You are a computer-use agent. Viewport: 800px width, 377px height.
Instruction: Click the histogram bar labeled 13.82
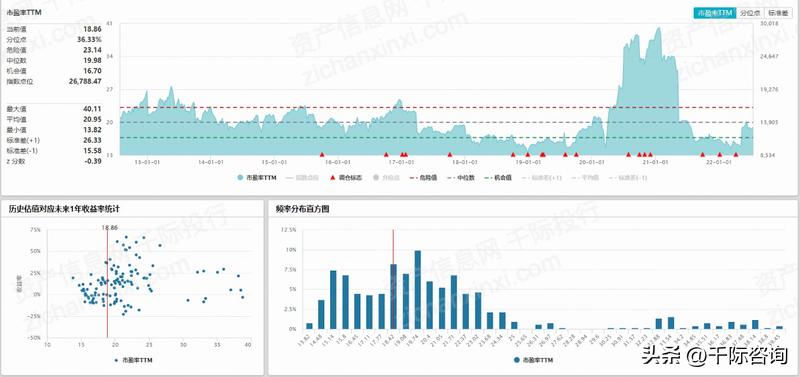309,326
